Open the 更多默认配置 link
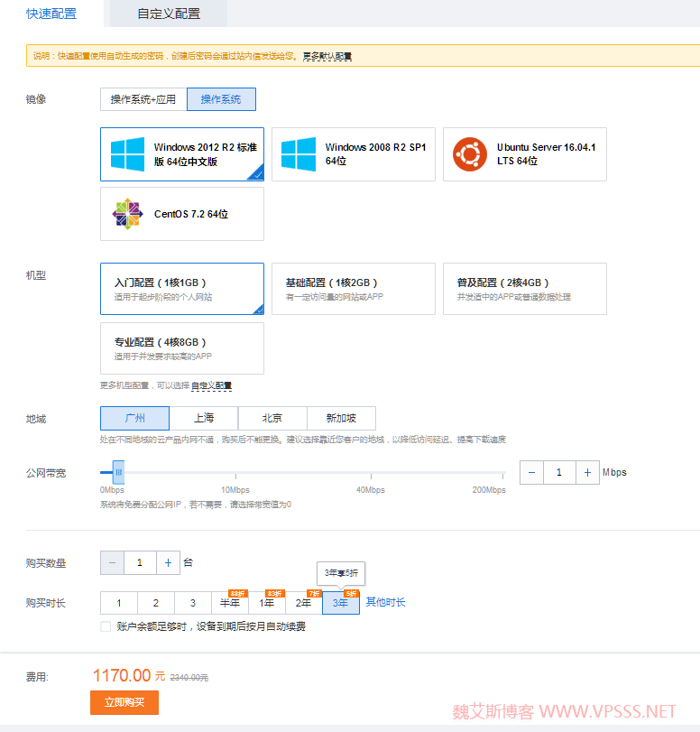Screen dimensions: 700x732 point(327,56)
